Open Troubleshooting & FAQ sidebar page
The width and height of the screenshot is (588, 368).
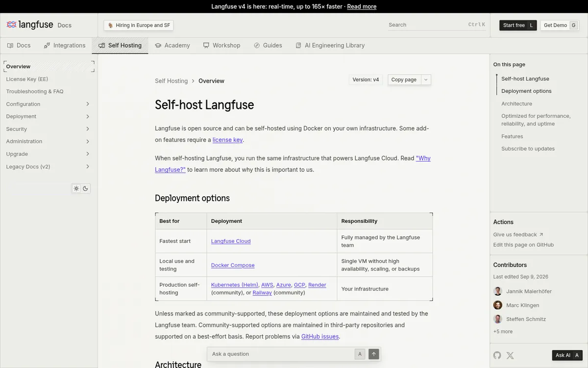pyautogui.click(x=35, y=91)
